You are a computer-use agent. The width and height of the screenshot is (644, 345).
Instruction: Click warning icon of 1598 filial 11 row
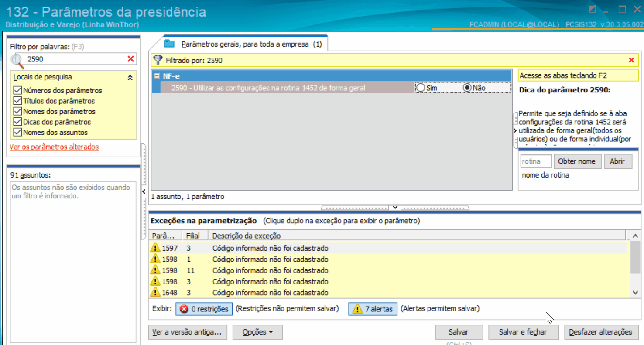[155, 270]
